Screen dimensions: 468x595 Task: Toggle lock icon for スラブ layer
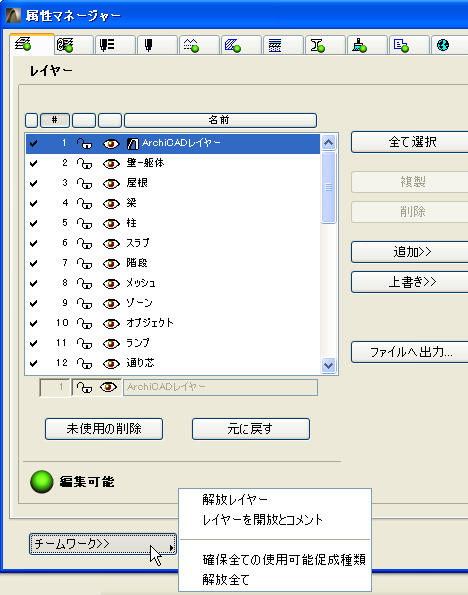coord(84,244)
